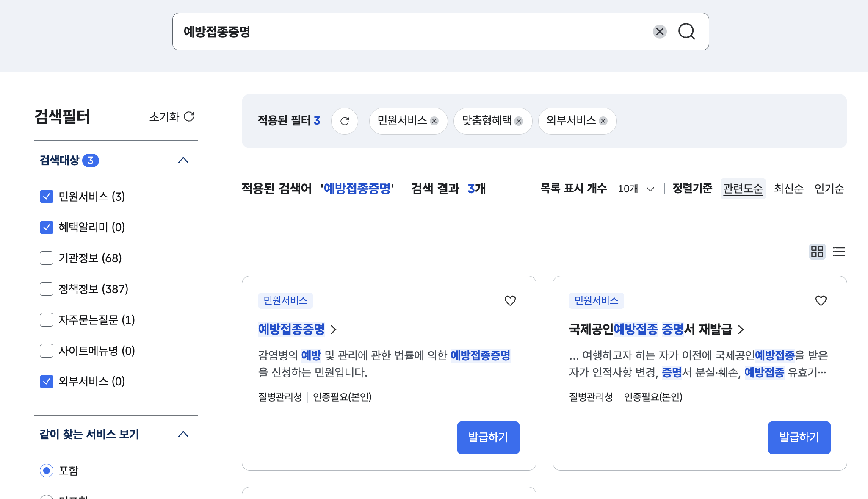
Task: Check the 기관정보 (68) checkbox
Action: coord(47,258)
